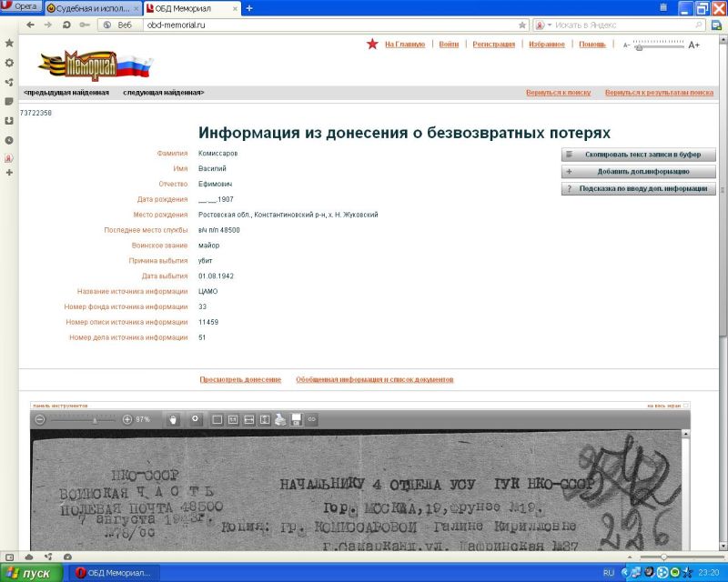Viewport: 728px width, 582px height.
Task: Click 'Скопировать текст записи в буфер' button
Action: [638, 155]
